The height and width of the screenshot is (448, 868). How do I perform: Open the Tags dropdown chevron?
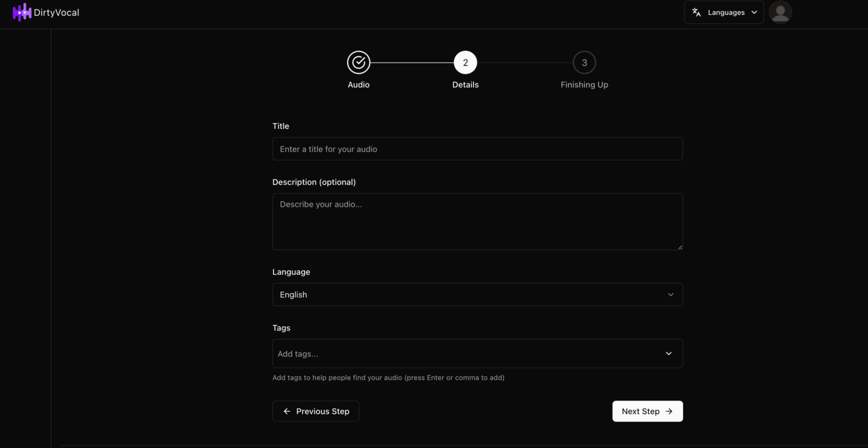[669, 353]
